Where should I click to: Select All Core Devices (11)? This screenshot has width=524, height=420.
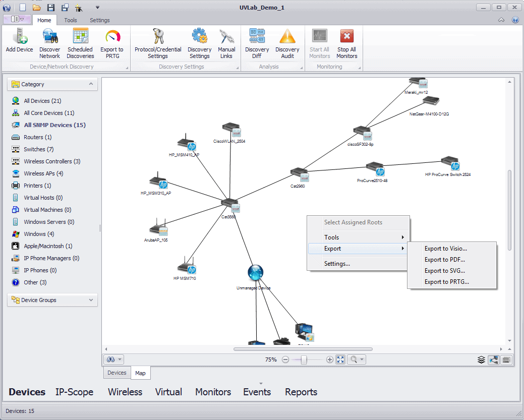point(49,113)
